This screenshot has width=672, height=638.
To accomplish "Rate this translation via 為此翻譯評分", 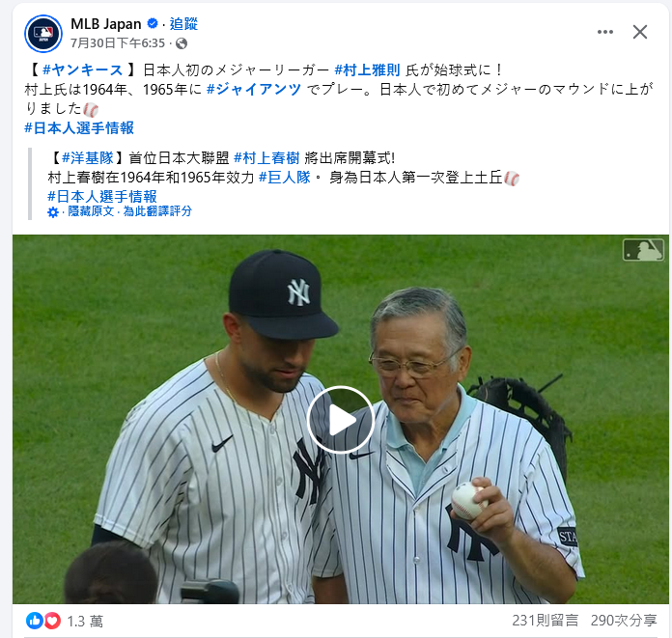I will click(157, 211).
